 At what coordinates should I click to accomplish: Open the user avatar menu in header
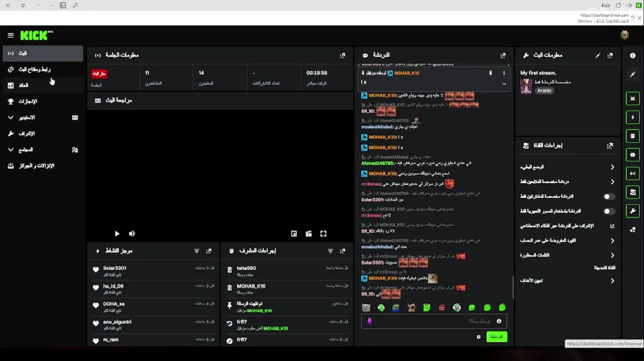624,35
